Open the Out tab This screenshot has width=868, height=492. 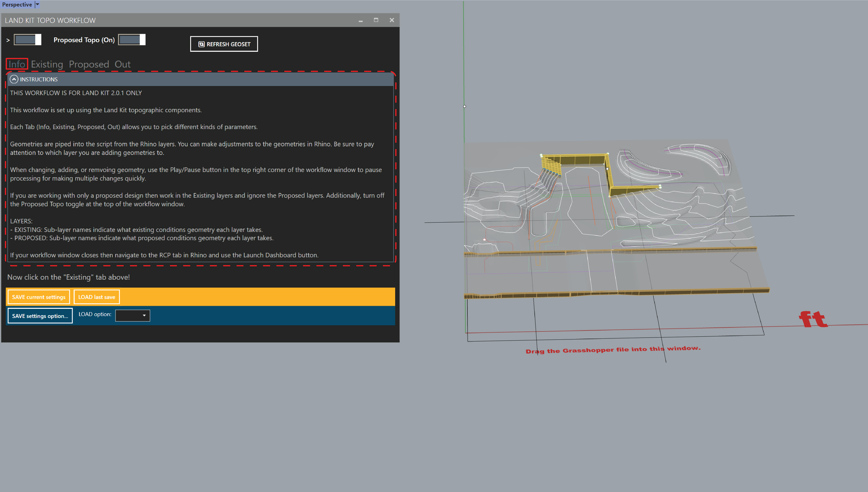tap(123, 64)
